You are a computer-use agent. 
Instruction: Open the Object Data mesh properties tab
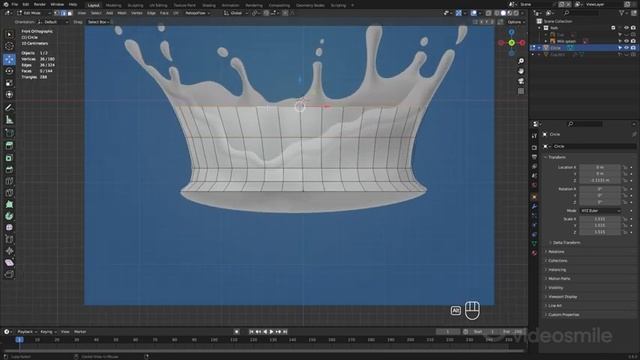pos(534,244)
